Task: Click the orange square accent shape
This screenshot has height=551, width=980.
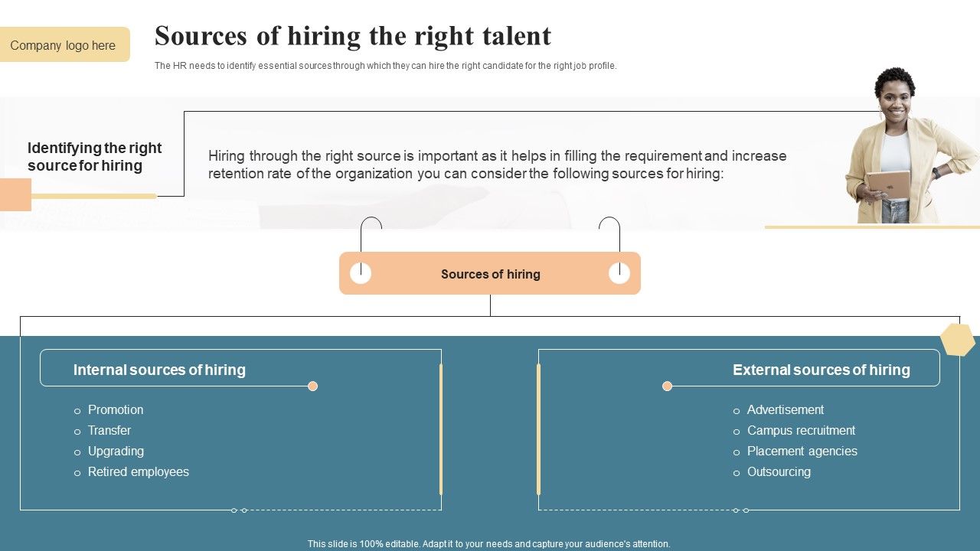Action: (15, 194)
